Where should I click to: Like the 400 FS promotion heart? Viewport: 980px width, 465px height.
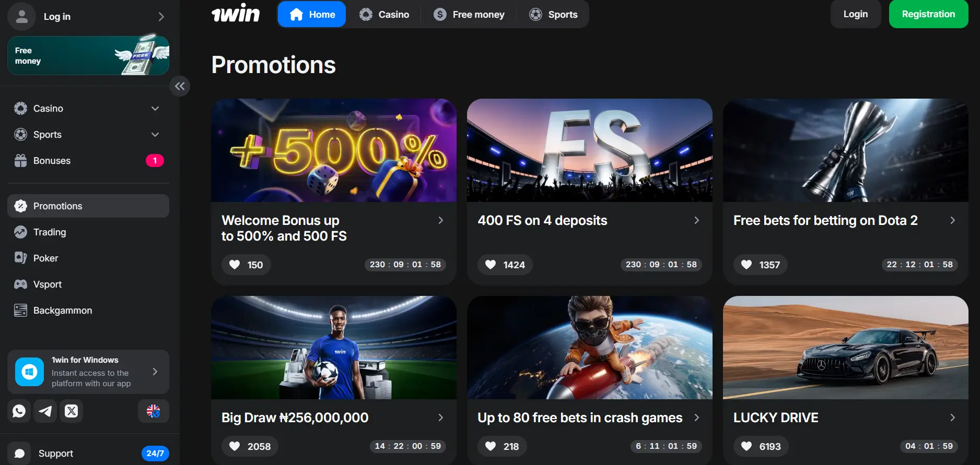[491, 265]
